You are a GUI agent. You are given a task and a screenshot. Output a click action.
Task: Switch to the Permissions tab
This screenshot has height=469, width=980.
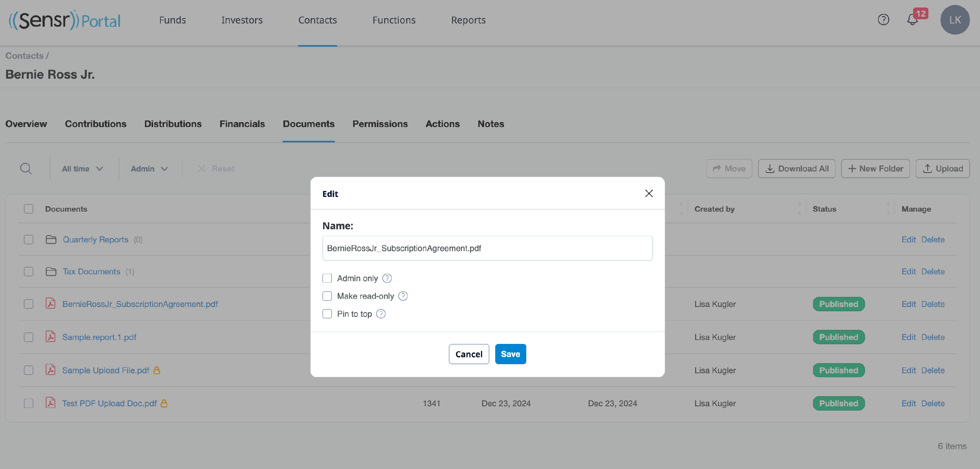380,124
